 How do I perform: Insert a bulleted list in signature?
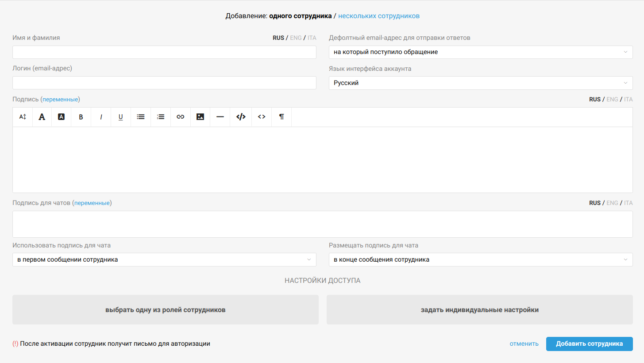(141, 117)
